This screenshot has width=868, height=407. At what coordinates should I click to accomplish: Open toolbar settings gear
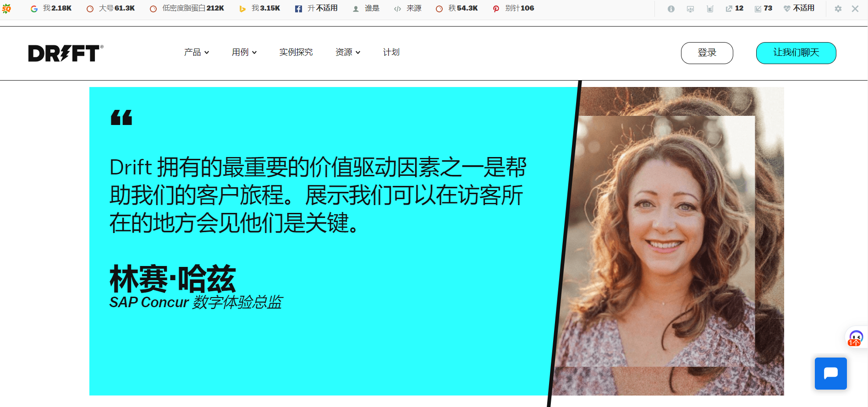[838, 9]
